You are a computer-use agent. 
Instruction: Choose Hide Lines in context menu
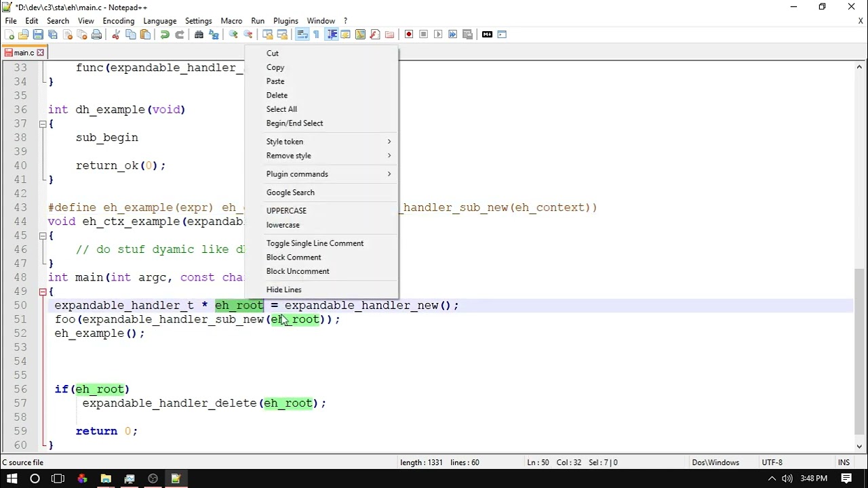coord(321,289)
